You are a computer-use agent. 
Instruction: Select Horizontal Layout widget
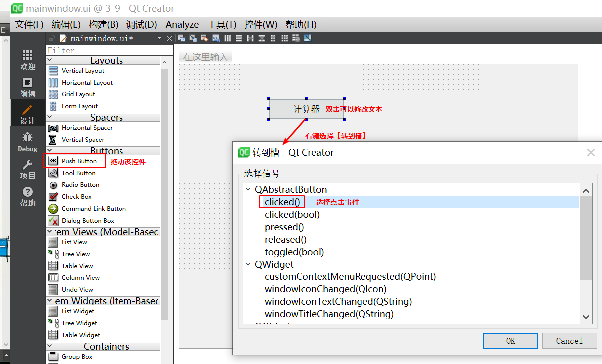(x=87, y=83)
